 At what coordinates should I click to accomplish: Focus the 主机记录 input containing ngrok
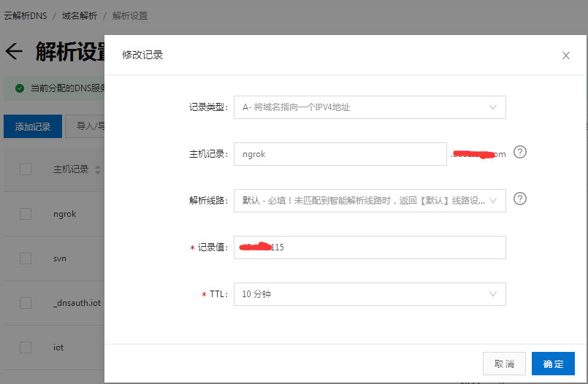[340, 154]
